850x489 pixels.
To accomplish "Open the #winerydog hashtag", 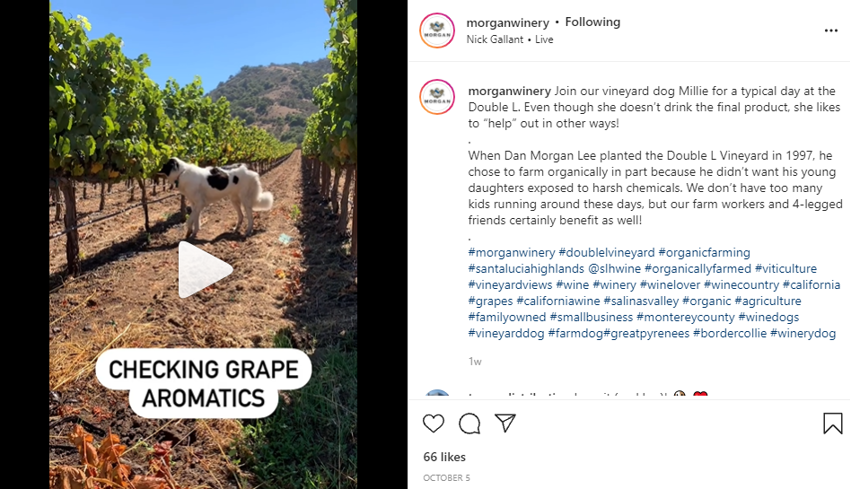I will 802,333.
